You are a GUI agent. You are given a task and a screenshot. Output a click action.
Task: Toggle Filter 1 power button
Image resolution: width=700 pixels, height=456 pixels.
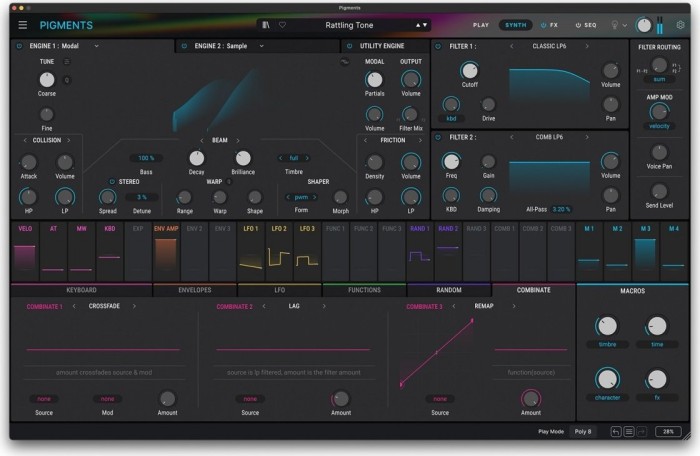pyautogui.click(x=438, y=46)
